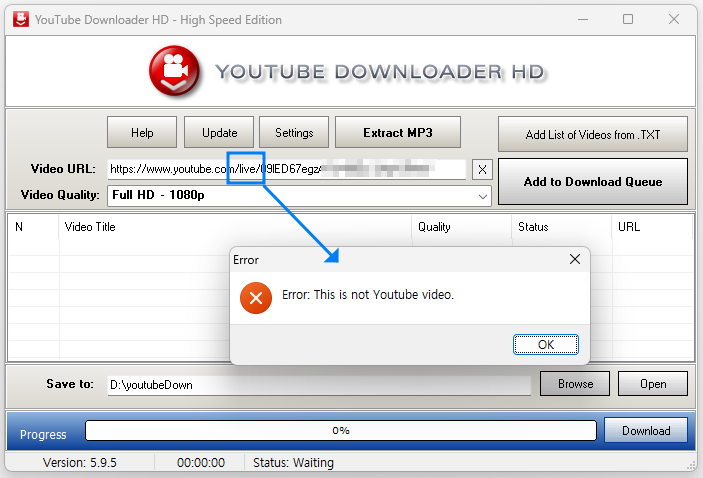Click the red error X icon in the dialog
Screen dimensions: 703x478
(256, 298)
